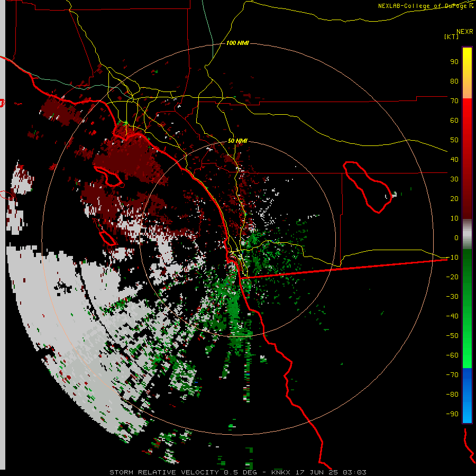Click the 0.5 DEG elevation angle text

click(241, 472)
